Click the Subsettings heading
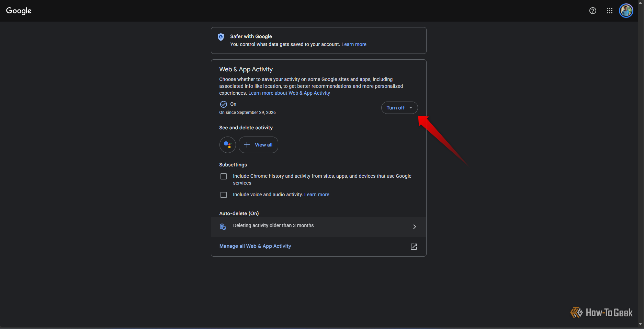Screen dimensions: 644x329 233,165
